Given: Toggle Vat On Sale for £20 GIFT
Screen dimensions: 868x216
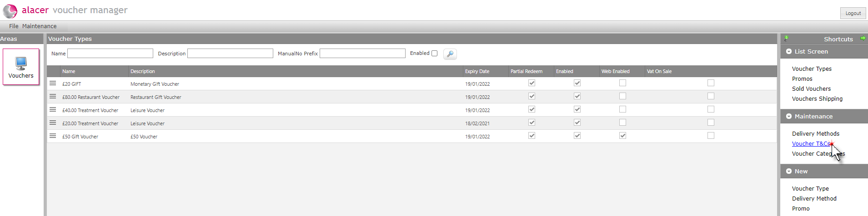Looking at the screenshot, I should pos(711,83).
